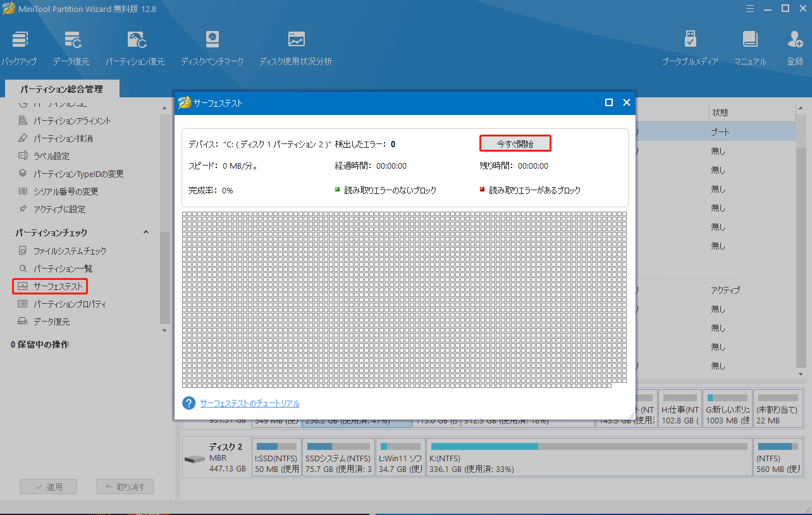Click the 取り消す button

click(125, 487)
